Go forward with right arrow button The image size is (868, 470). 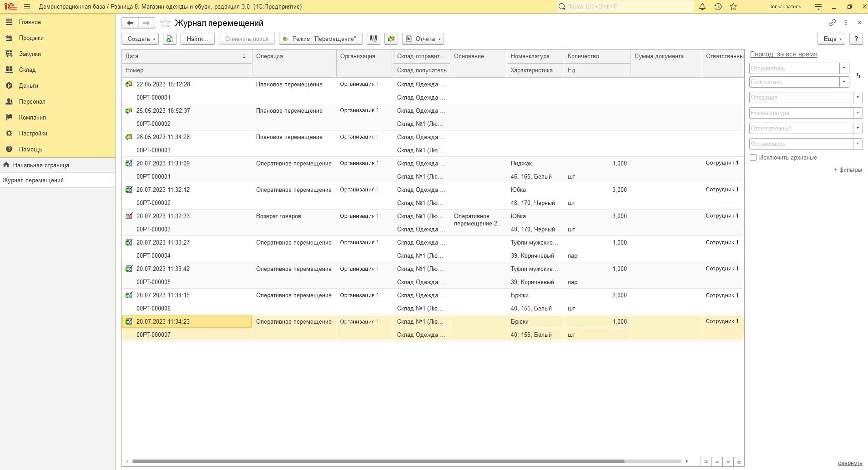[x=146, y=23]
